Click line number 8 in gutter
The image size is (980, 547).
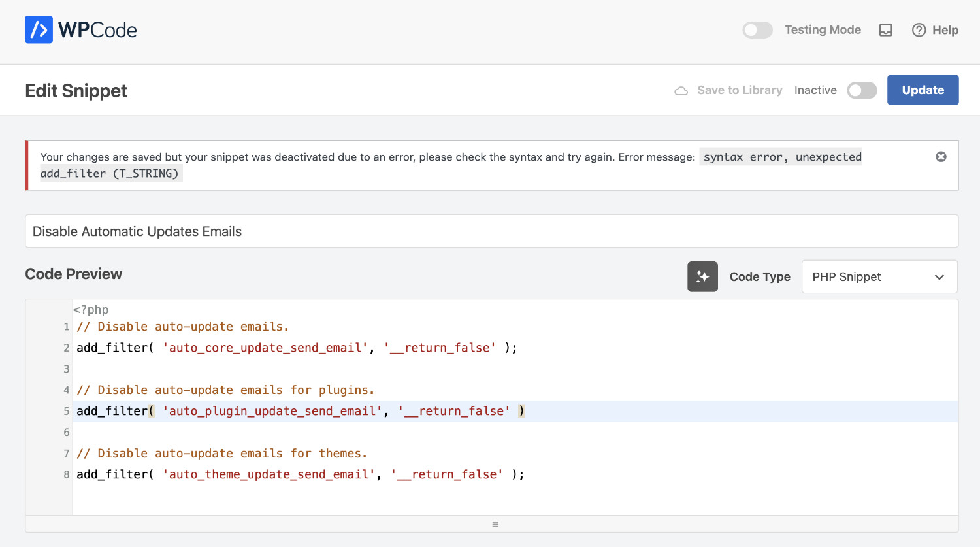[x=66, y=474]
